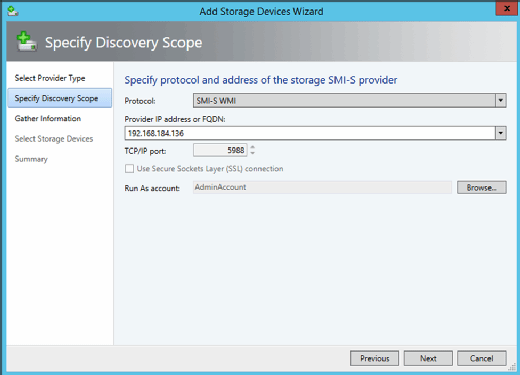Click the resize grip at bottom corner

click(512, 367)
